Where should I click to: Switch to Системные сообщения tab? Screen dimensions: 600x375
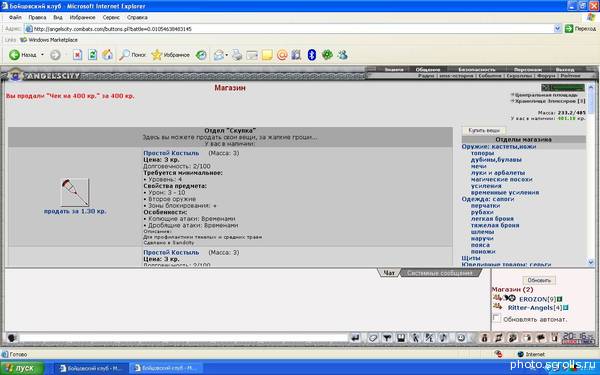pyautogui.click(x=440, y=273)
